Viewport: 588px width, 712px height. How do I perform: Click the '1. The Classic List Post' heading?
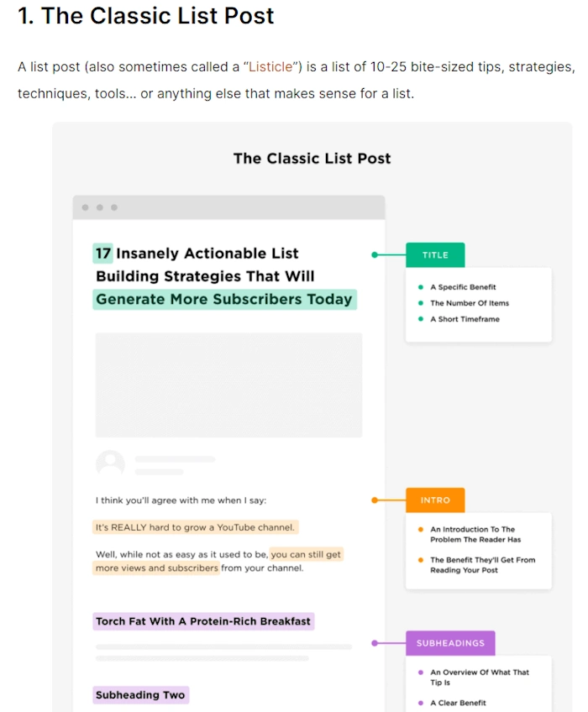146,16
